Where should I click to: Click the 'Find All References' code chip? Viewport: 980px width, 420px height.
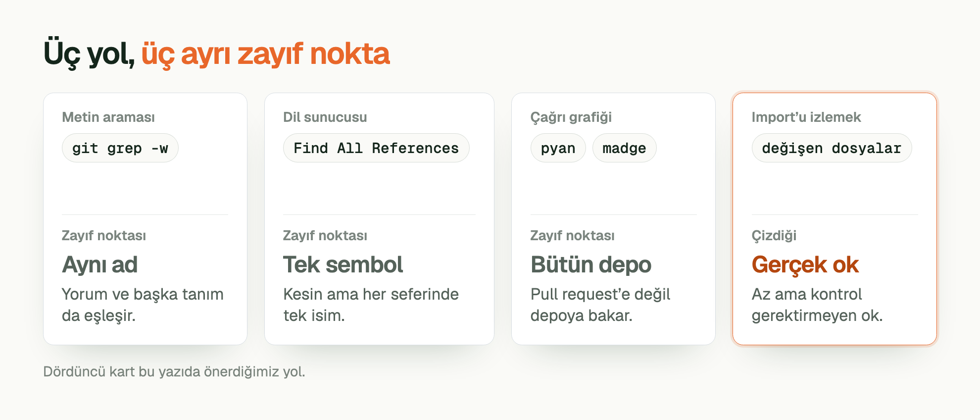tap(376, 148)
